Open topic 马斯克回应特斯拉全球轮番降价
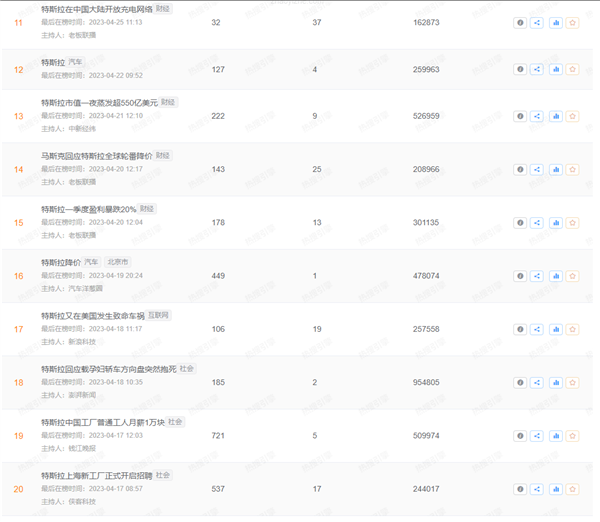600x522 pixels. [96, 156]
